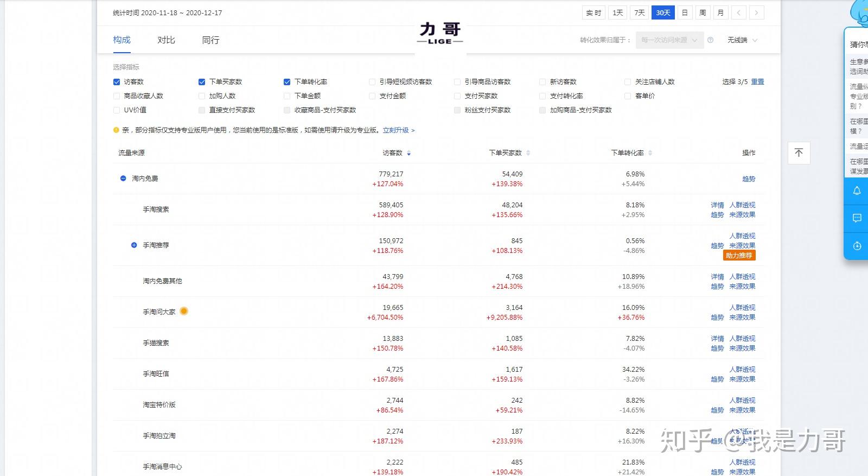The height and width of the screenshot is (476, 868).
Task: Enable the 客单价 checkbox
Action: [628, 96]
